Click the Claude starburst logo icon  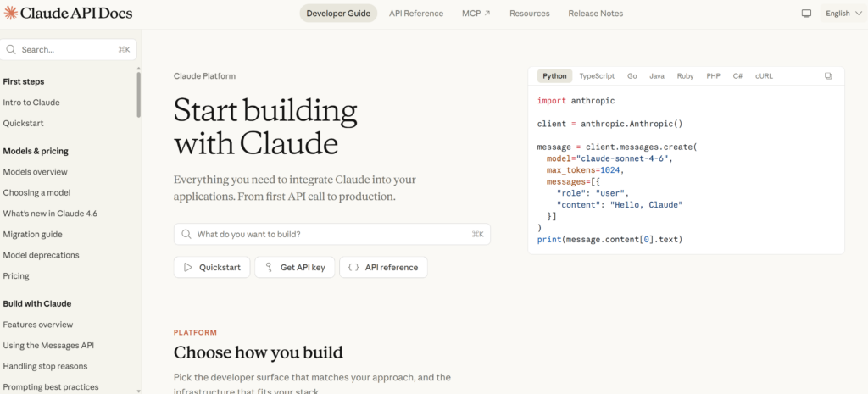[10, 13]
